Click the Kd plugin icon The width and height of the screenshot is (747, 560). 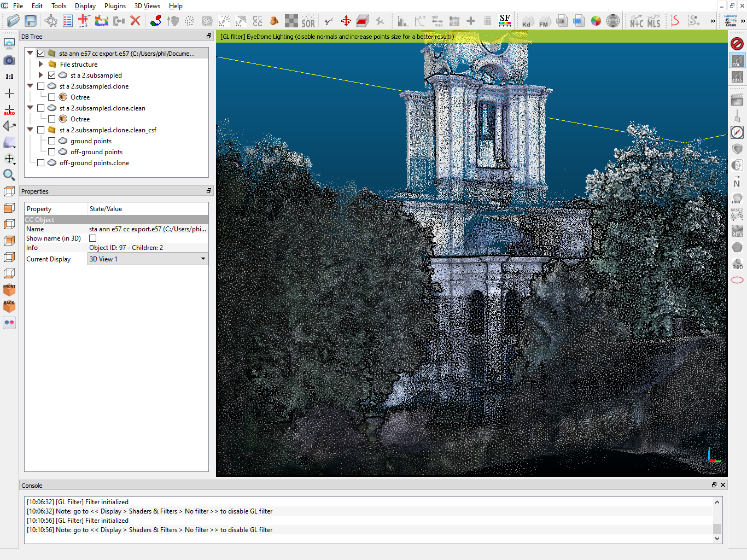[527, 21]
